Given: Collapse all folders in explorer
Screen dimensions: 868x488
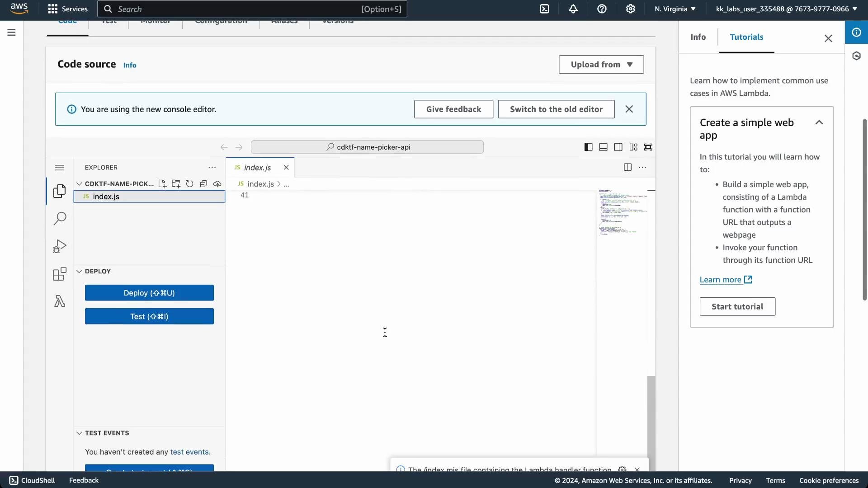Looking at the screenshot, I should click(x=203, y=184).
